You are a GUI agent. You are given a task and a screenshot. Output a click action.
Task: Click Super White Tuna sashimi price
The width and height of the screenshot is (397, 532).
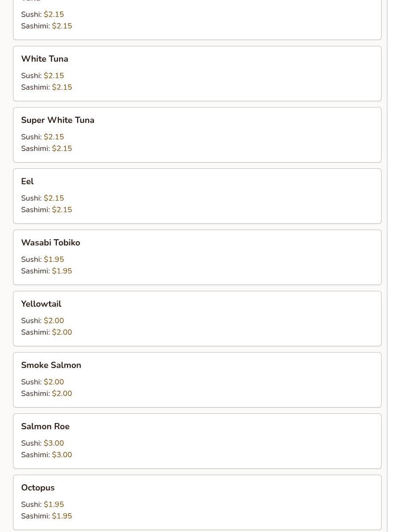[x=62, y=149]
